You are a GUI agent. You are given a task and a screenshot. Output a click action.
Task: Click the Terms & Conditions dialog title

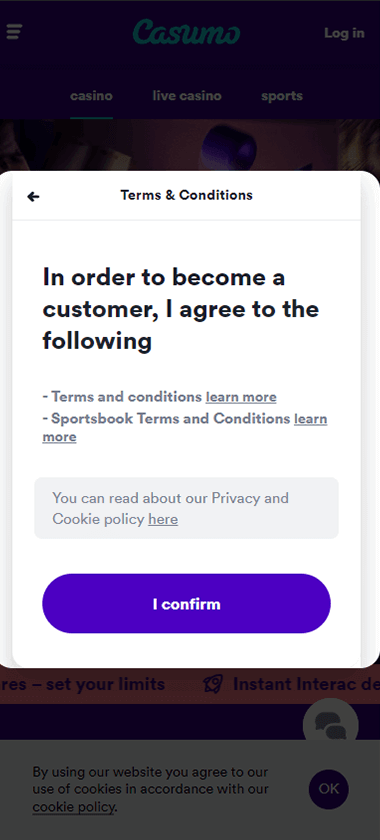tap(187, 195)
